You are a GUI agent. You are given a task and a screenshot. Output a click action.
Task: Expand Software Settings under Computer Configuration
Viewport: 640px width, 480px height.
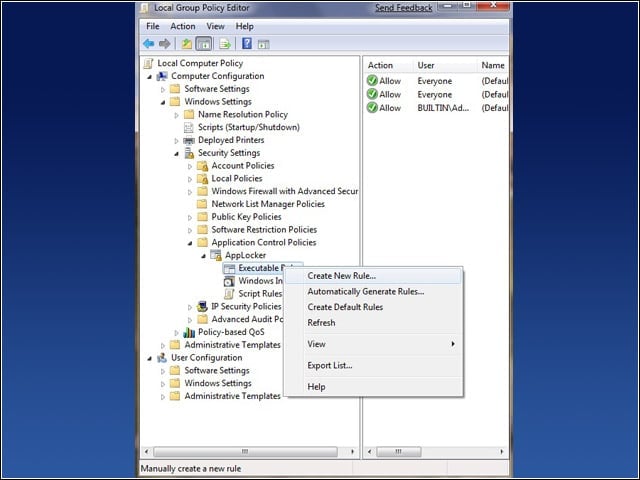(163, 89)
